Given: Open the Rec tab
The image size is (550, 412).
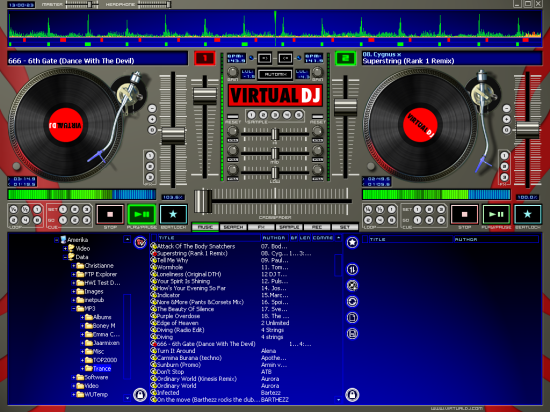Looking at the screenshot, I should (x=317, y=227).
